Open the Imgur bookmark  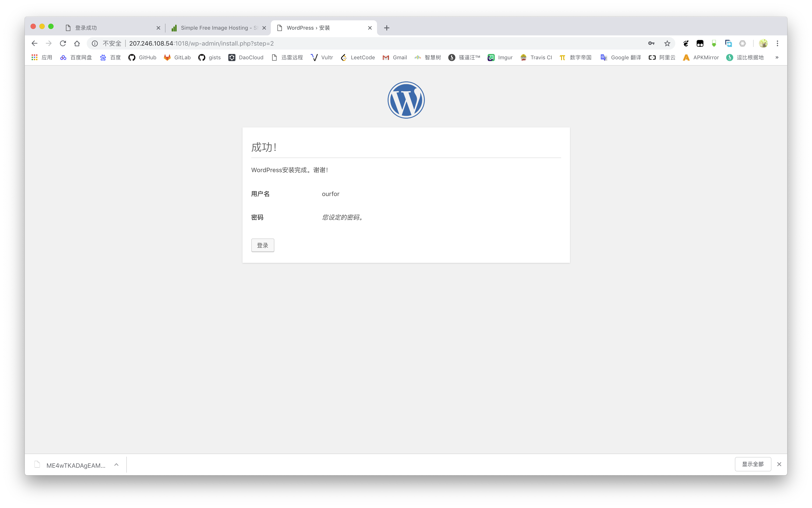[x=500, y=58]
